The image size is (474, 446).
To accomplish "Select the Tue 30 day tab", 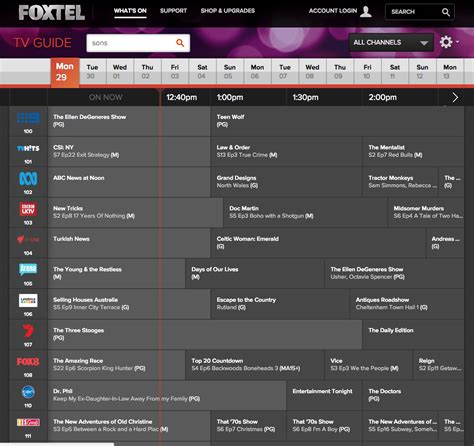I will point(93,72).
